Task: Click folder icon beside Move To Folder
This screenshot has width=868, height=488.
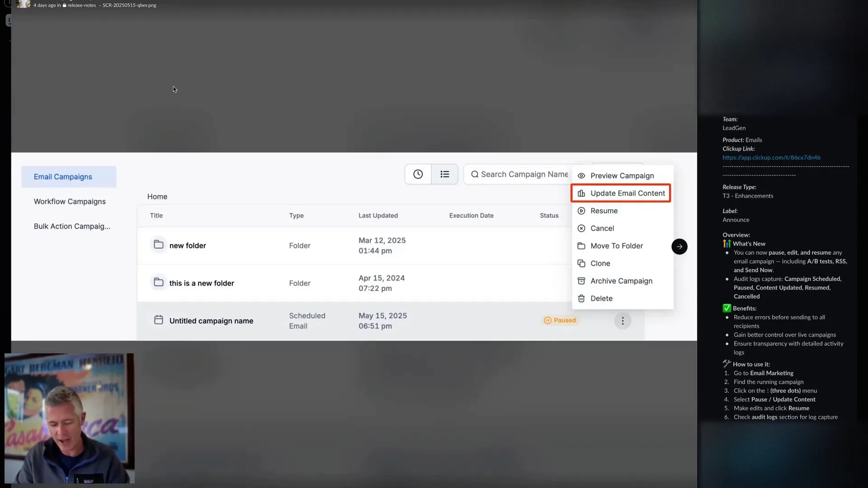Action: 581,246
